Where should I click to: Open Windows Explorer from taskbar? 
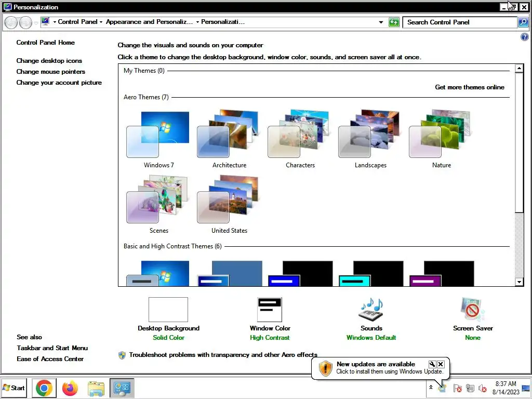96,388
